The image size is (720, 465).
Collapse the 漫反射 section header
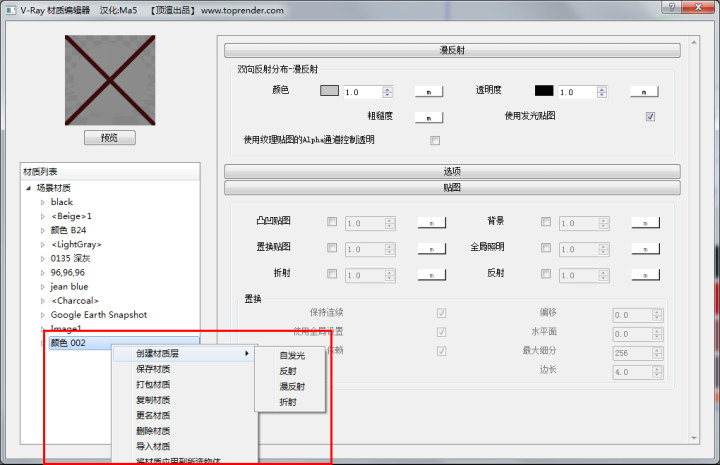point(452,49)
